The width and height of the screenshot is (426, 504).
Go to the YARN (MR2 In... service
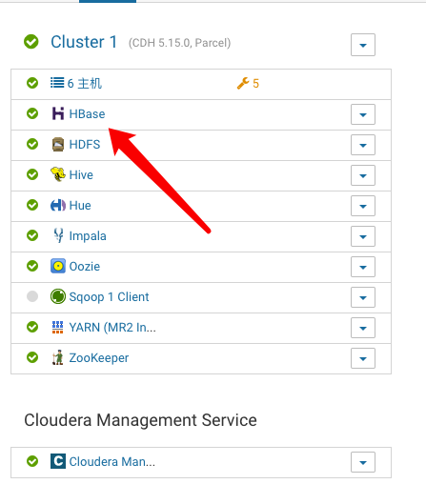click(x=112, y=327)
